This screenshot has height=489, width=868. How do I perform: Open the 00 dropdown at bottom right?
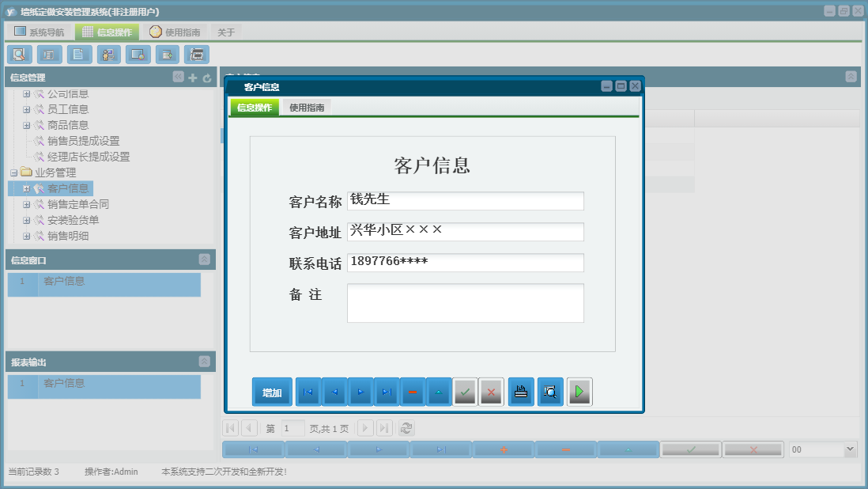tap(850, 449)
